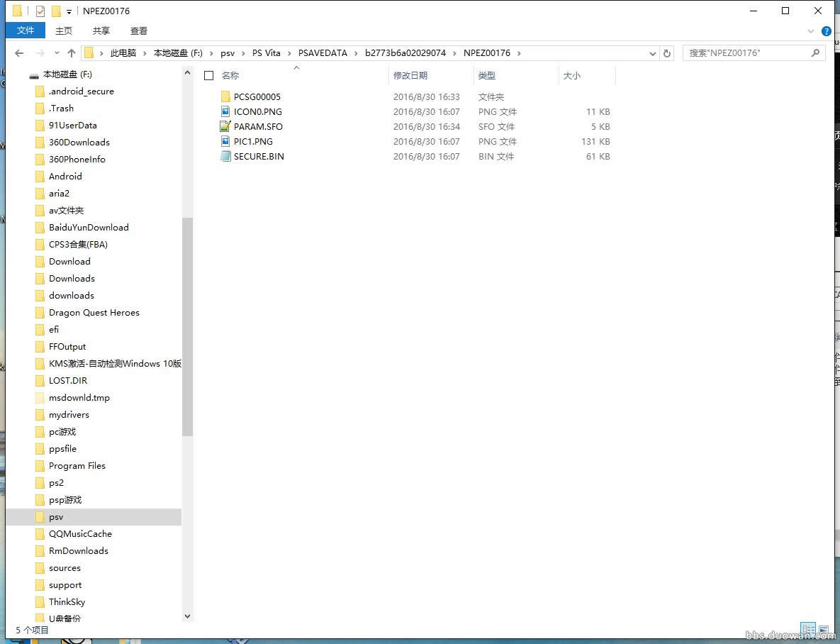The image size is (840, 644).
Task: Expand the address bar history dropdown
Action: 653,53
